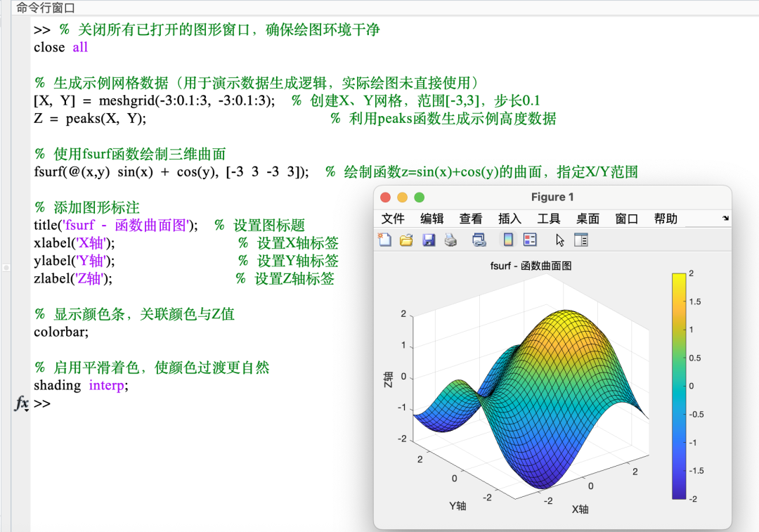Click the 'colorbar;' command line

pyautogui.click(x=61, y=332)
